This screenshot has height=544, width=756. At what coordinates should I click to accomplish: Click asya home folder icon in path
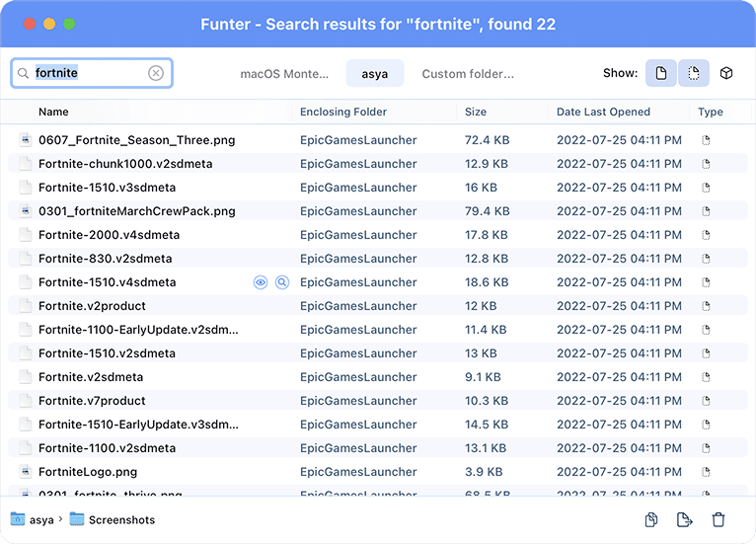coord(18,519)
